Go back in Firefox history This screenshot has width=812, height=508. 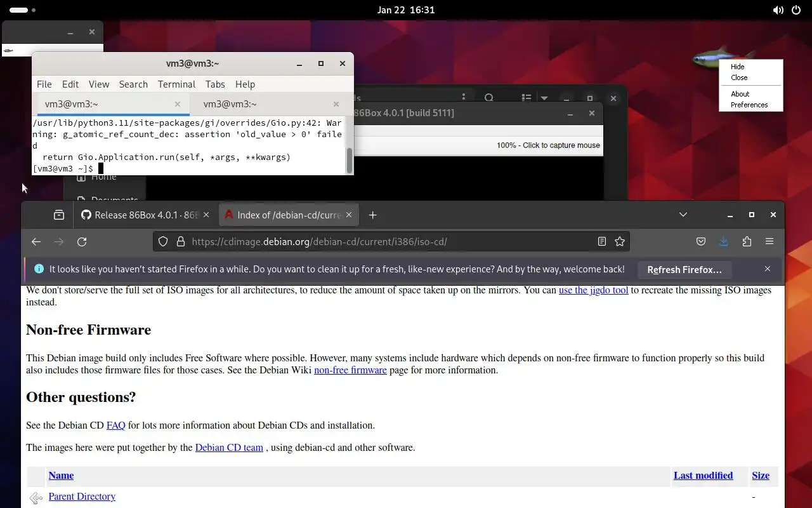click(36, 242)
